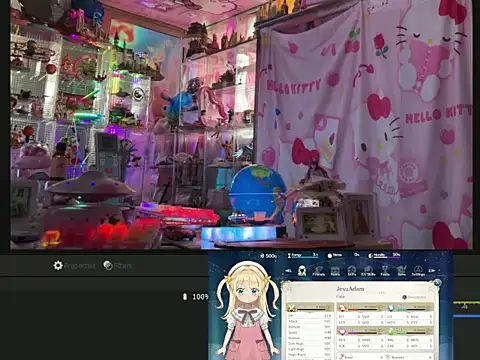Go to next menu page with right arrow

(x=432, y=270)
